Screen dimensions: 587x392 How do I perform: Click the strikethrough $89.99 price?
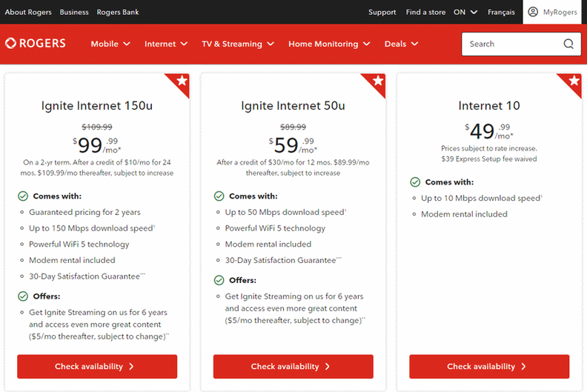[293, 127]
